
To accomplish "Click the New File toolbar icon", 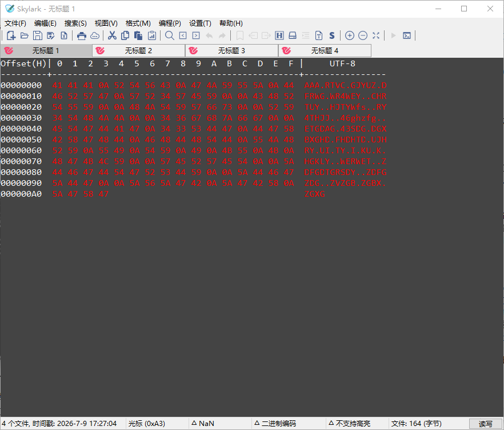I will pyautogui.click(x=11, y=35).
